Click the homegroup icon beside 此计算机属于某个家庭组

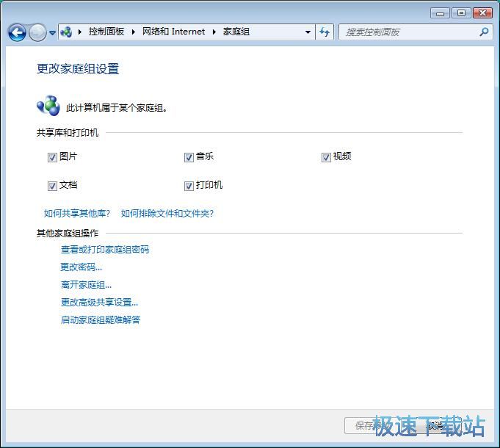click(x=48, y=106)
